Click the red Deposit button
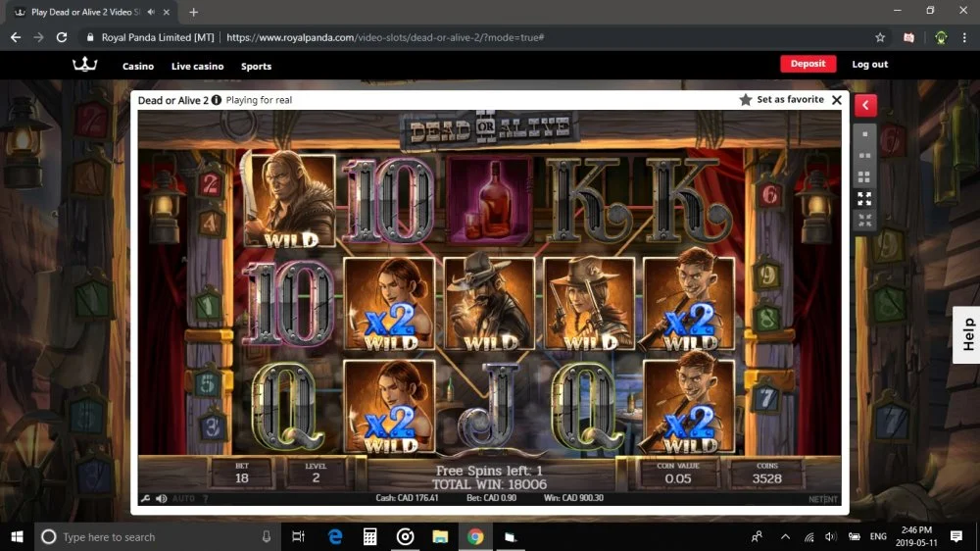This screenshot has width=980, height=551. pyautogui.click(x=808, y=64)
